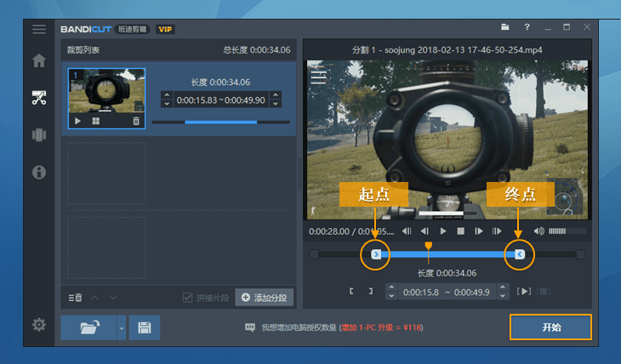Clear all segments with list-trash icon

point(75,298)
